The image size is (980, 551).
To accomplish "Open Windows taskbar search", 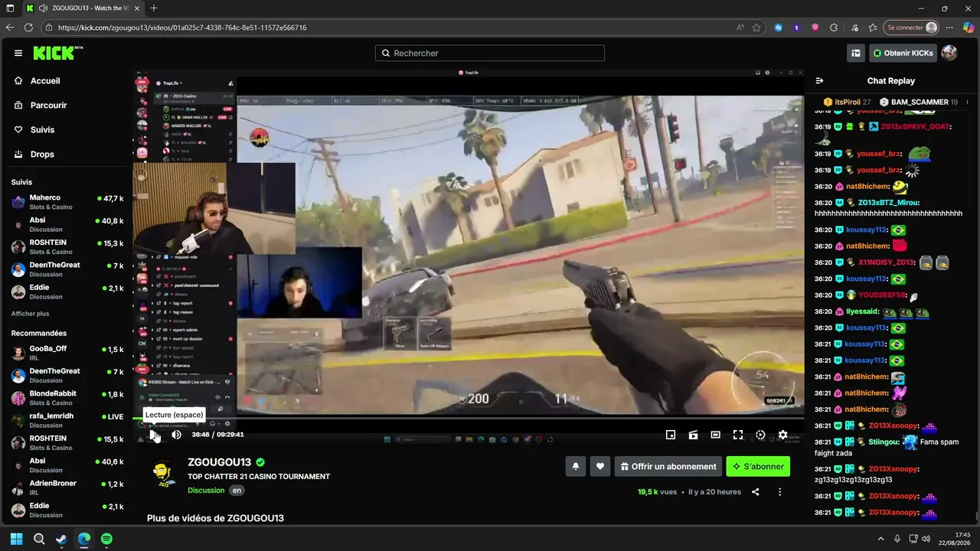I will pyautogui.click(x=39, y=539).
